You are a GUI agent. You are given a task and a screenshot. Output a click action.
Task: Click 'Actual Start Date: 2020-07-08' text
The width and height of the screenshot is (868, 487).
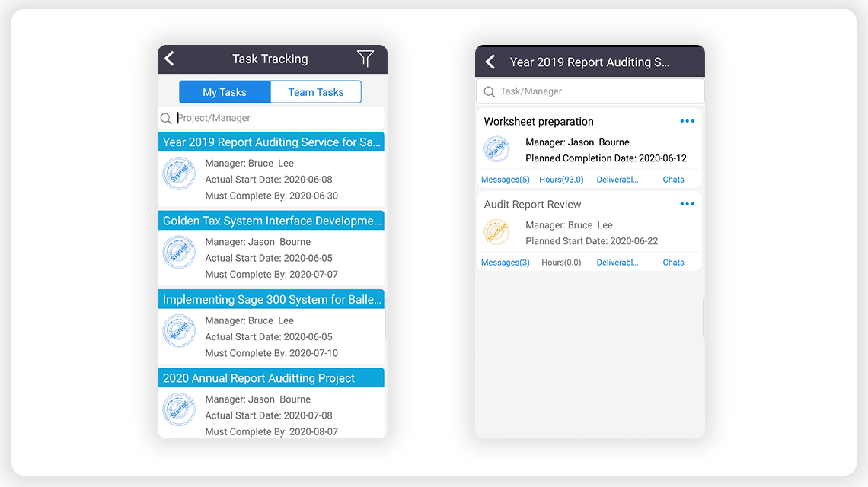tap(269, 415)
